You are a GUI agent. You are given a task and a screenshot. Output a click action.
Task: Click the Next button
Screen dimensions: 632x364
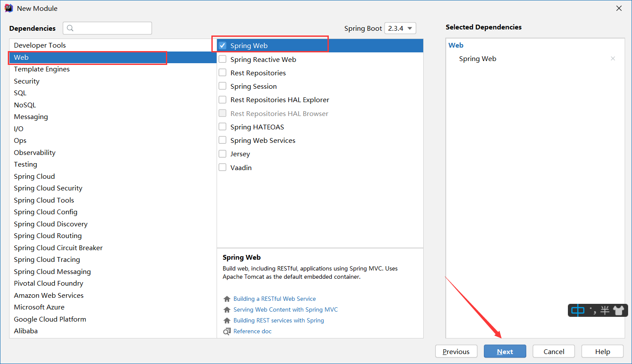point(505,351)
